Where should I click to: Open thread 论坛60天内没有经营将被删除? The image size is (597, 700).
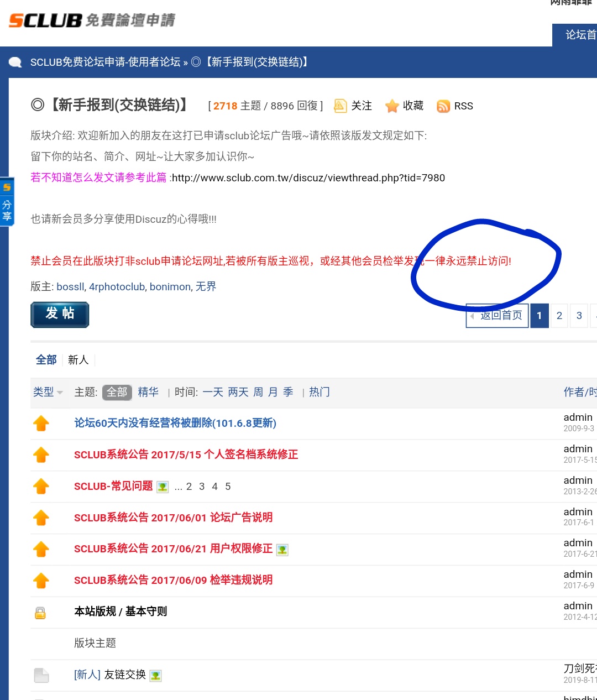click(x=175, y=423)
